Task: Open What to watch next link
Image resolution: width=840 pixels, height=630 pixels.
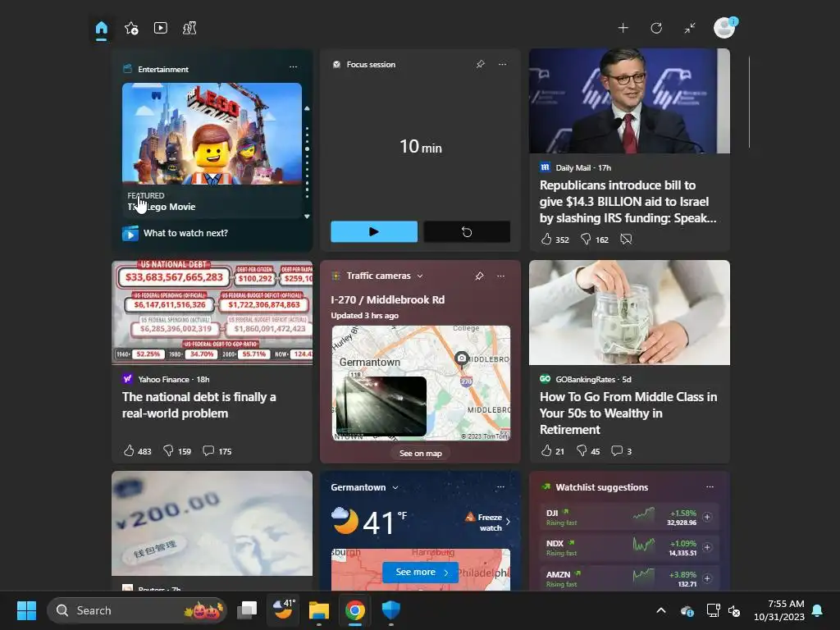Action: coord(185,233)
